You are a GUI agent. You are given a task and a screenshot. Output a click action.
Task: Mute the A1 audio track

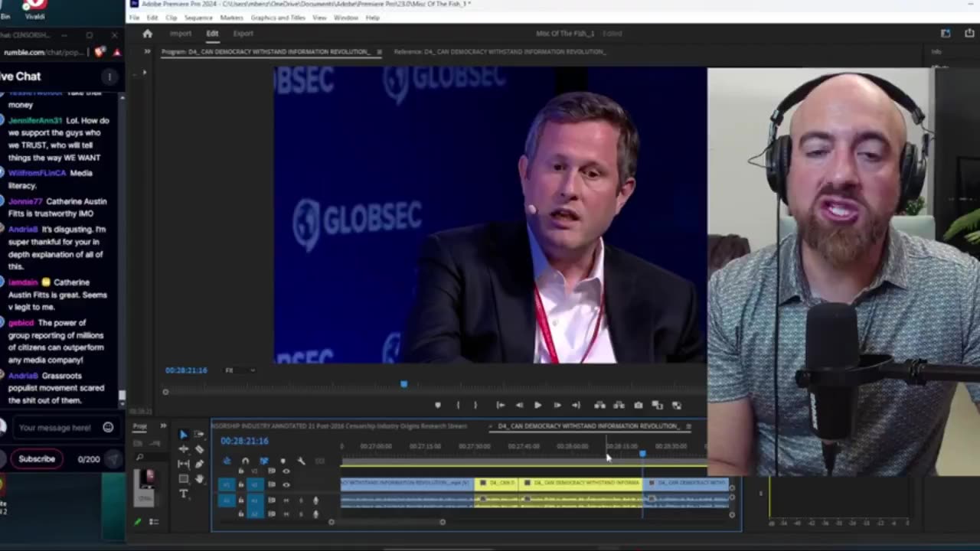pos(286,500)
